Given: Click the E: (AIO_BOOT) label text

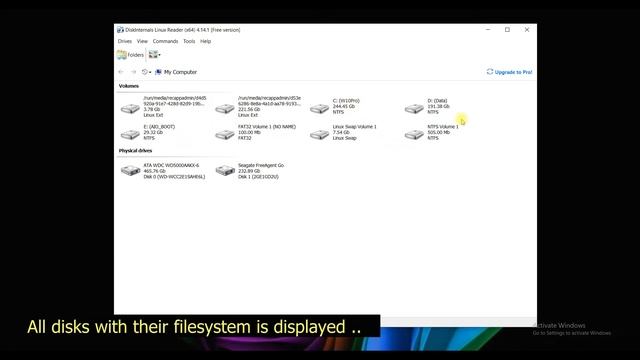Looking at the screenshot, I should 159,127.
